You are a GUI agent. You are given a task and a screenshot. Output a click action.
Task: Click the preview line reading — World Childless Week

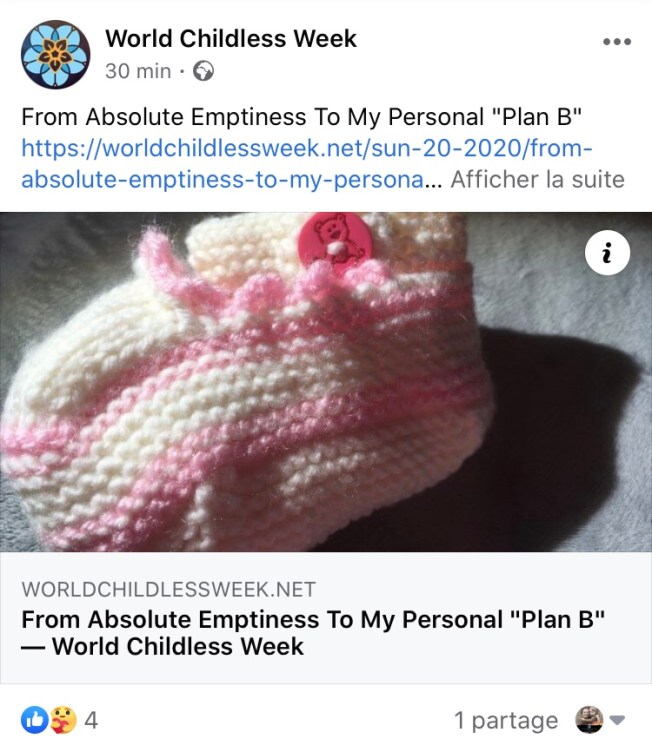coord(162,646)
